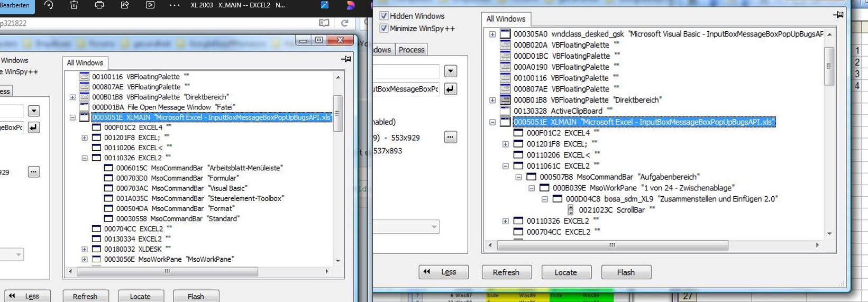
Task: Click pin icon in left WinSpy window
Action: [x=346, y=59]
